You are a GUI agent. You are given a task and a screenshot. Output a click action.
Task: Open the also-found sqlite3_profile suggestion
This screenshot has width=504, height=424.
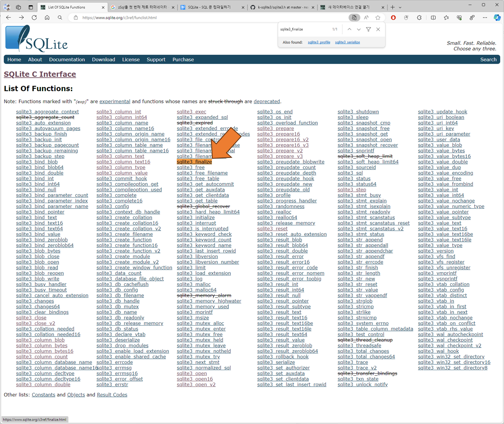pos(319,42)
